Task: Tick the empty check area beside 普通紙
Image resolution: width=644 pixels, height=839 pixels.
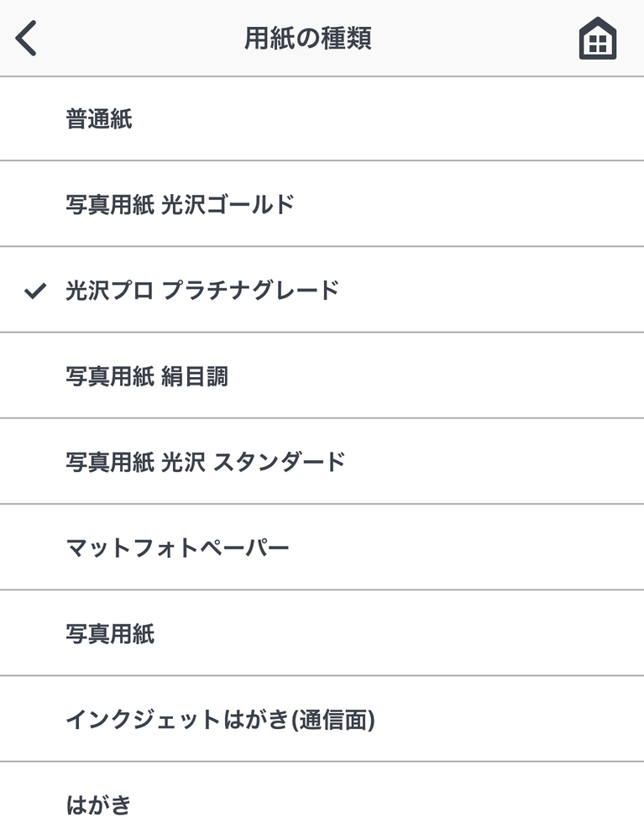Action: coord(35,118)
